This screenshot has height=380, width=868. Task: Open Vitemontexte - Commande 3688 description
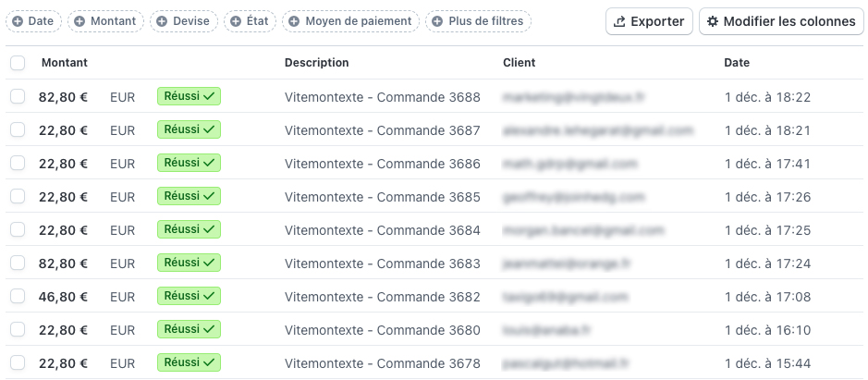tap(383, 97)
